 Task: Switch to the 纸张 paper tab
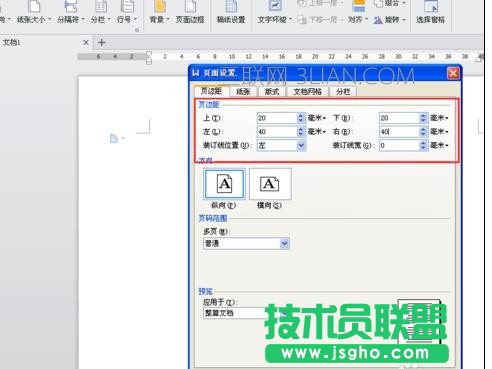tap(243, 91)
